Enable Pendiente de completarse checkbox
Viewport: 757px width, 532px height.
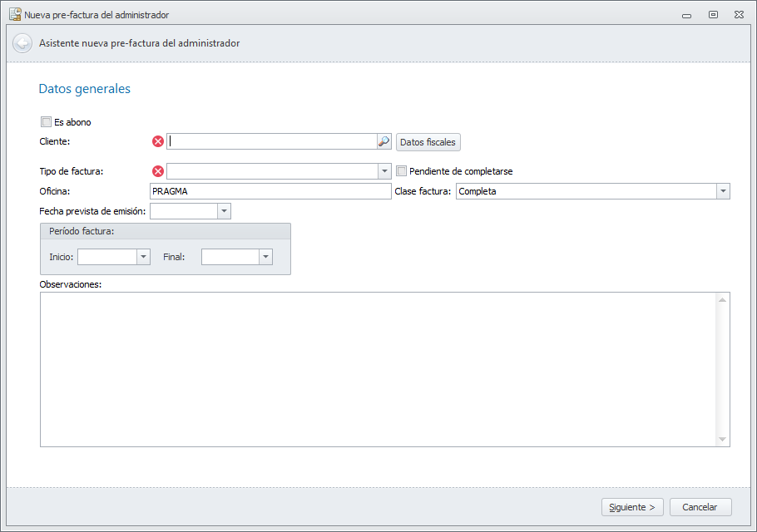(x=401, y=170)
